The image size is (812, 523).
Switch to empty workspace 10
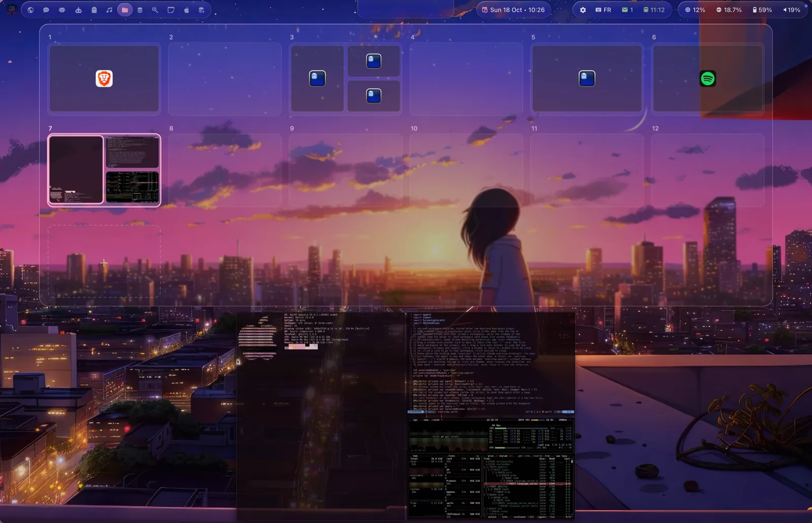pyautogui.click(x=466, y=170)
